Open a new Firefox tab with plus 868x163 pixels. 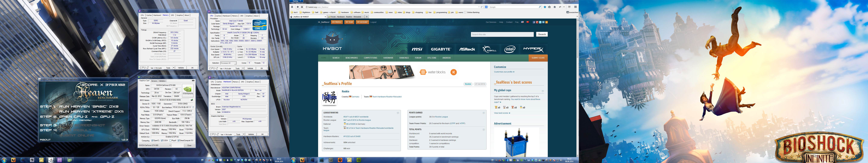click(367, 17)
